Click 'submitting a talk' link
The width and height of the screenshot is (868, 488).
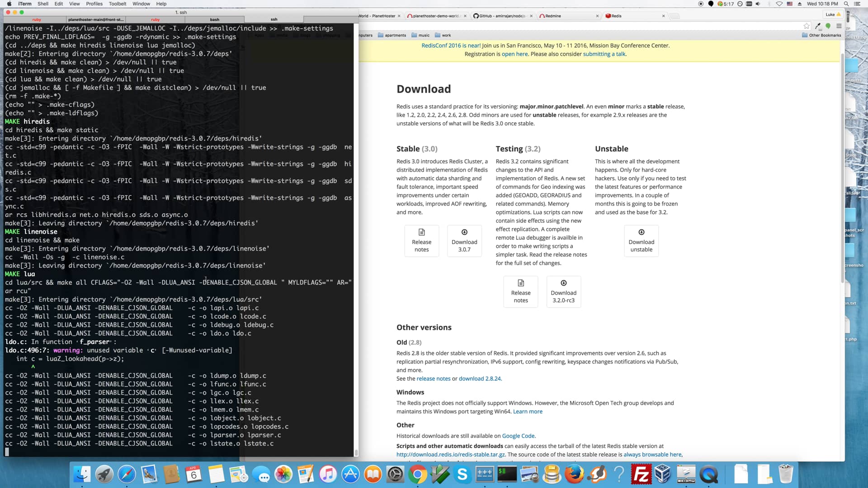604,54
